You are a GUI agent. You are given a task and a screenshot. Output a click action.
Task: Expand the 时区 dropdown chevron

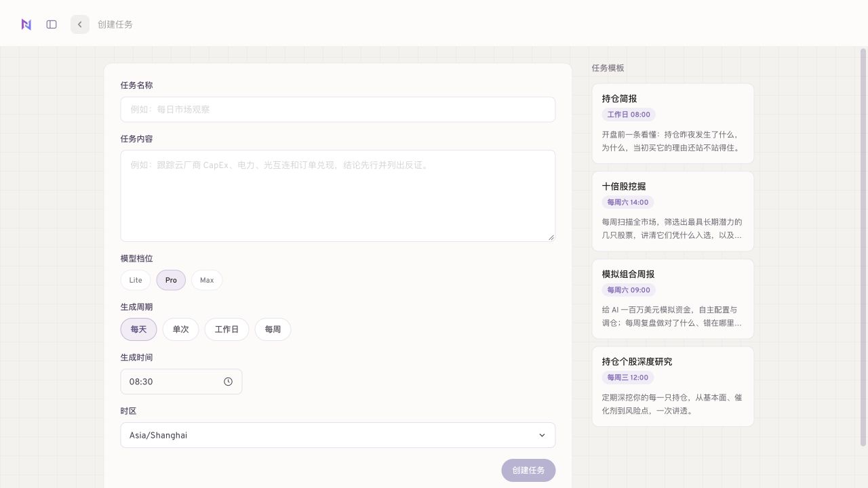(542, 435)
